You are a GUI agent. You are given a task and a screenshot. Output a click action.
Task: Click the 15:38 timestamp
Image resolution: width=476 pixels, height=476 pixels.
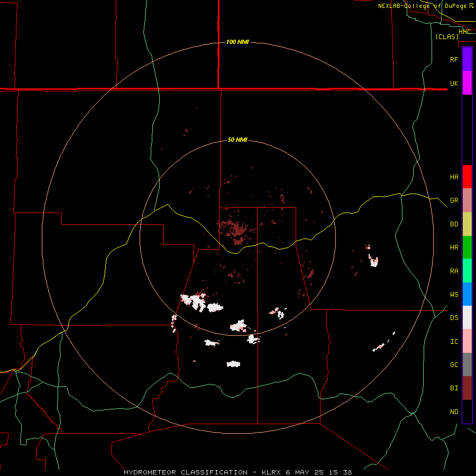[x=341, y=472]
